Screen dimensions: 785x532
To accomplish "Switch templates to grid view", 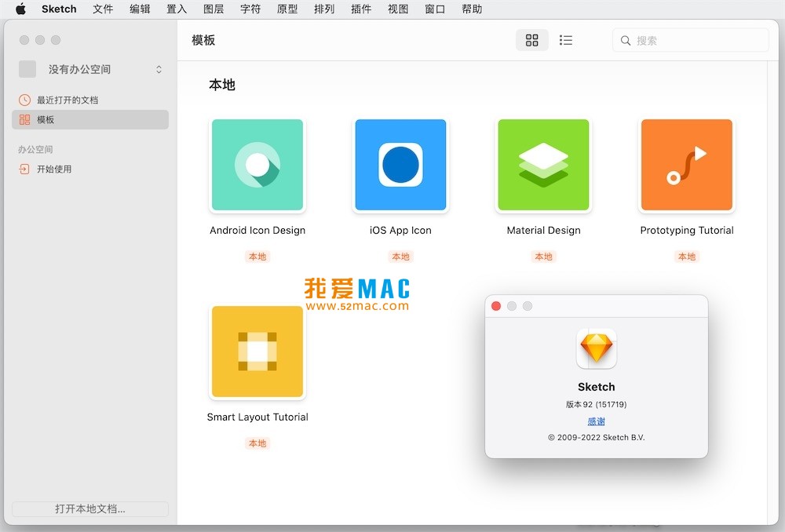I will [x=532, y=40].
